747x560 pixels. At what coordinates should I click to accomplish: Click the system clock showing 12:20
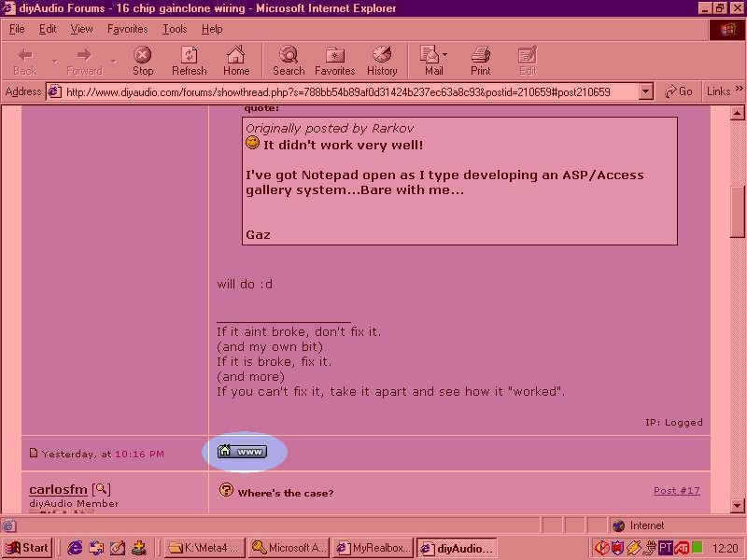pos(725,549)
